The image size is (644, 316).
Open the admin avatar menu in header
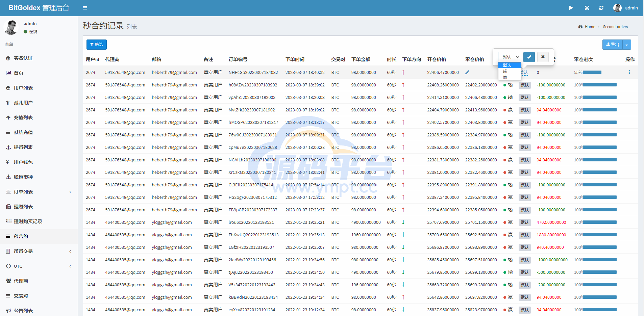(x=625, y=8)
